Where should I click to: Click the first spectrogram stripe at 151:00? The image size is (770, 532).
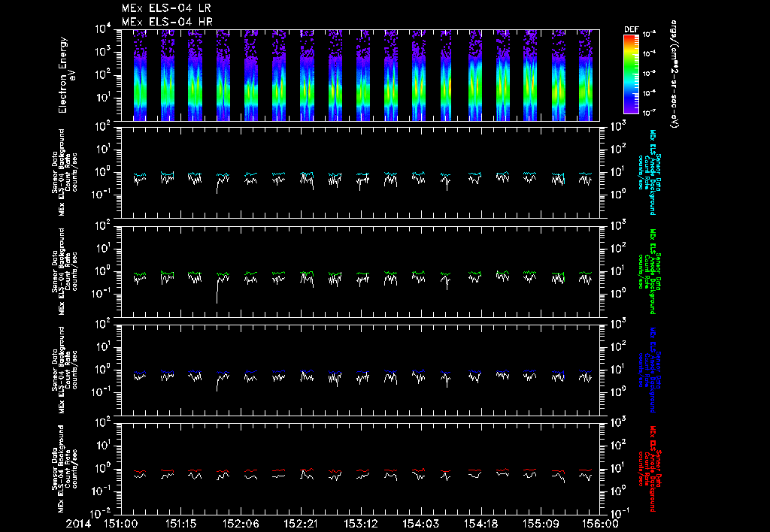pos(140,75)
